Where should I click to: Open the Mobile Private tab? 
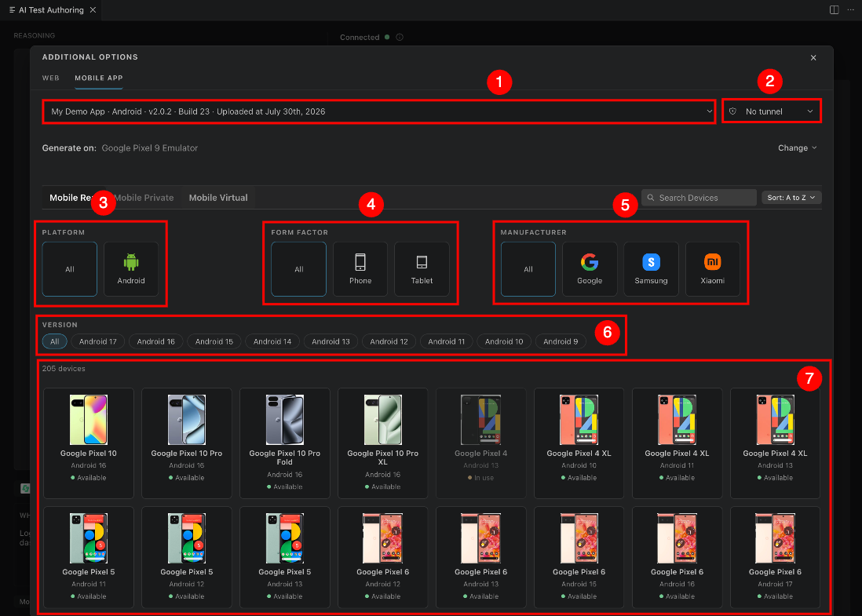144,198
